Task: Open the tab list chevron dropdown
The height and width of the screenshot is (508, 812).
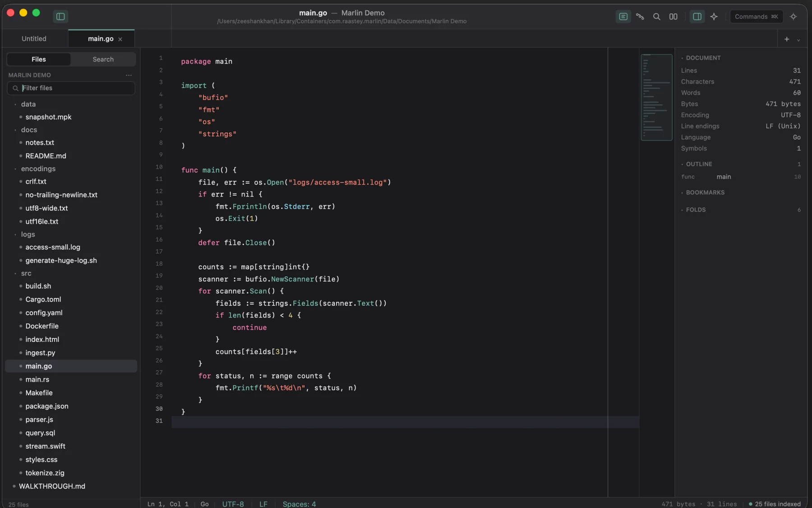Action: 798,40
